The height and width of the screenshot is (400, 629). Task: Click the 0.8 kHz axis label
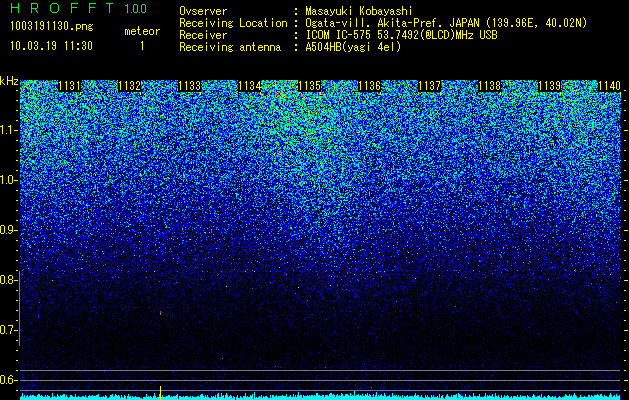[x=8, y=280]
